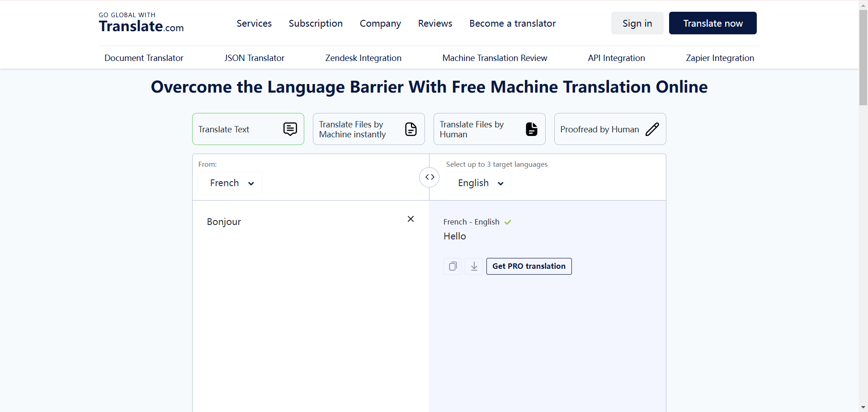
Task: Switch to the Translate Text mode
Action: pos(248,129)
